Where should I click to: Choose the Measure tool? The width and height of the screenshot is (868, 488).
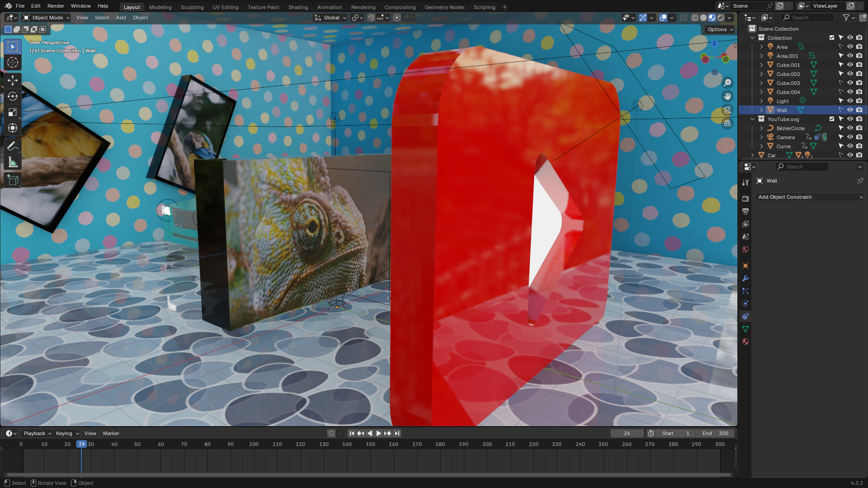point(13,162)
